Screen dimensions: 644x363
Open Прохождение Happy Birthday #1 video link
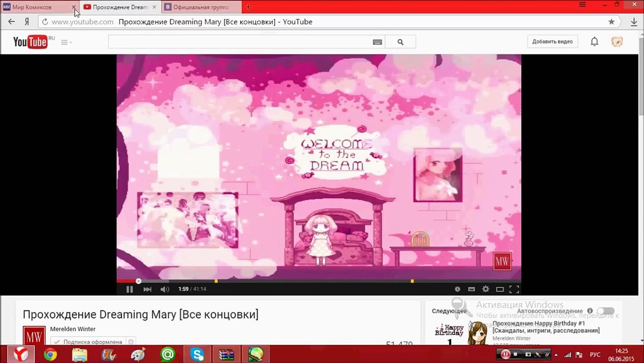click(x=546, y=327)
